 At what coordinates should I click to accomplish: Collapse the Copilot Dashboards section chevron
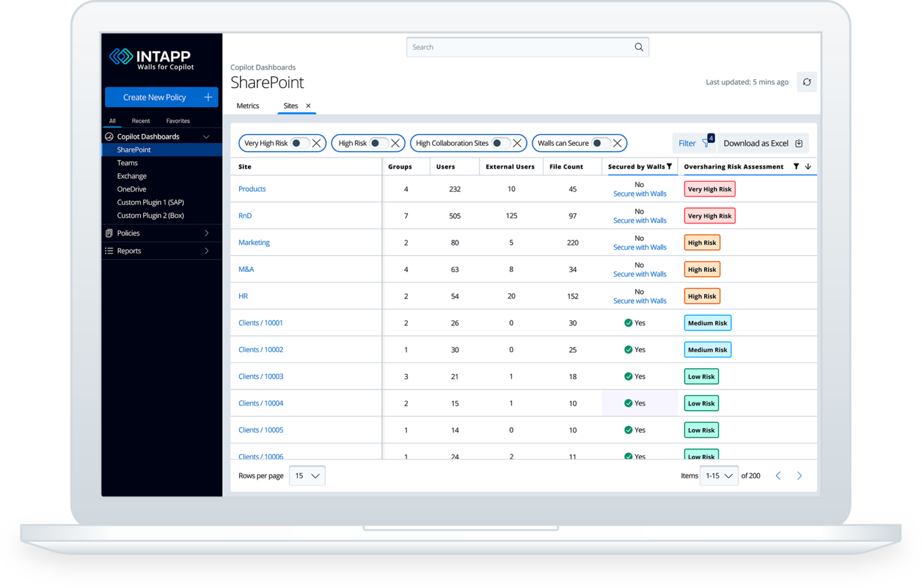tap(206, 136)
